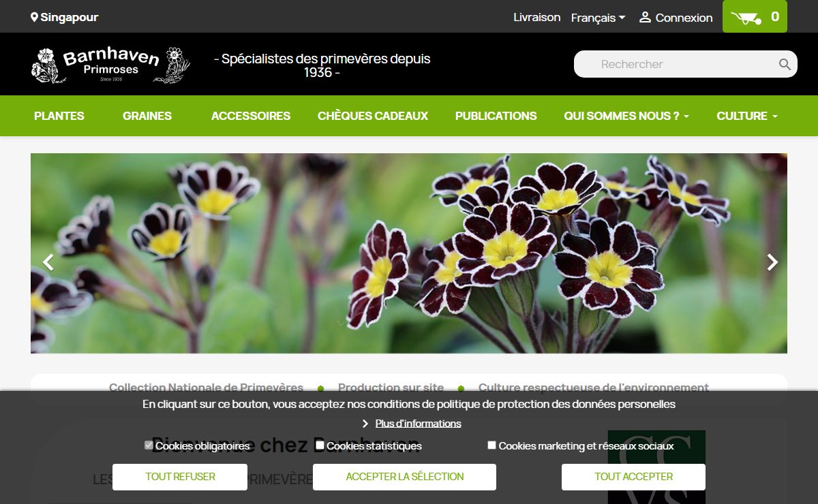Expand the Culture menu
This screenshot has height=504, width=818.
click(747, 116)
